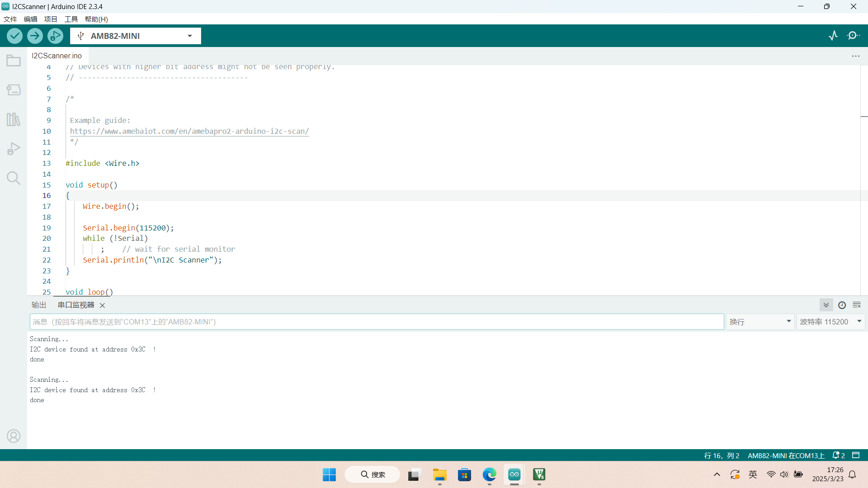Start debugging with the debugger toolbar icon

click(x=55, y=36)
